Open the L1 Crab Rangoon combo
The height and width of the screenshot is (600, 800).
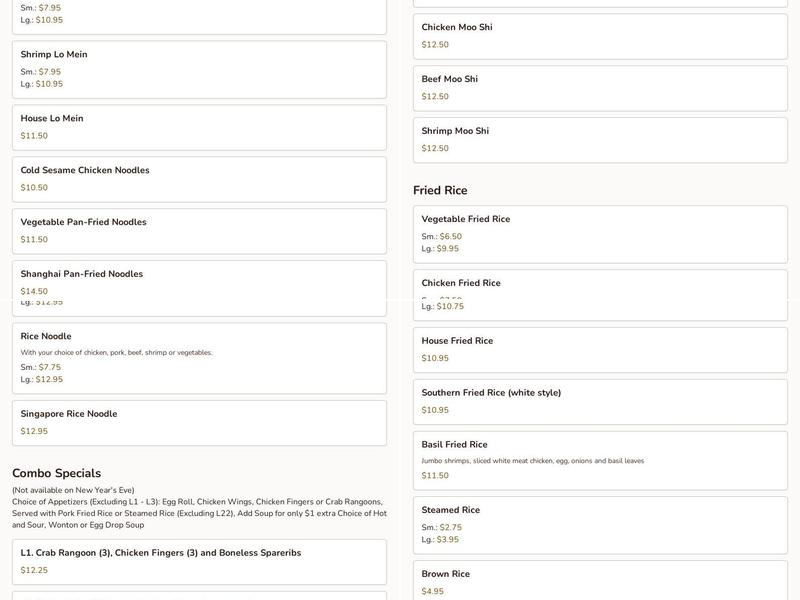click(x=199, y=561)
